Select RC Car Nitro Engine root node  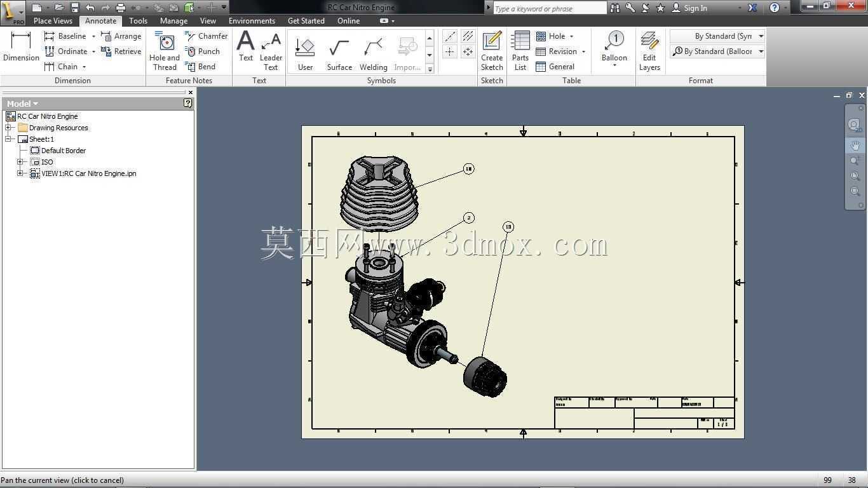42,116
